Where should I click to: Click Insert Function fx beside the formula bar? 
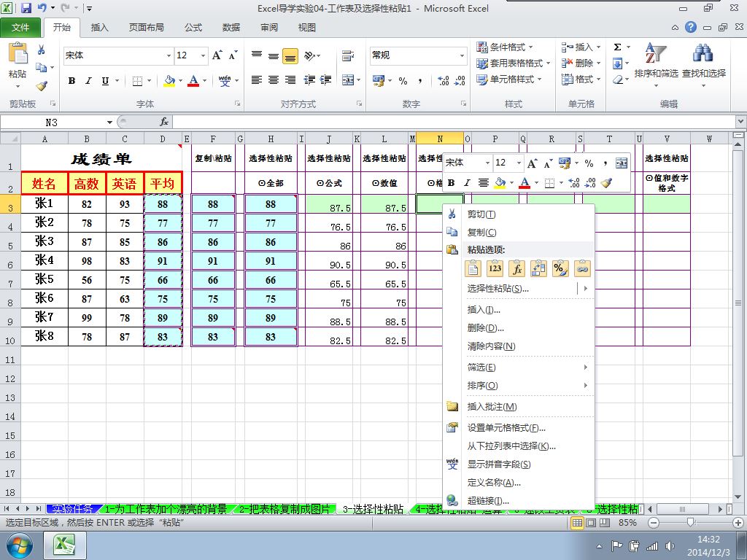coord(164,122)
